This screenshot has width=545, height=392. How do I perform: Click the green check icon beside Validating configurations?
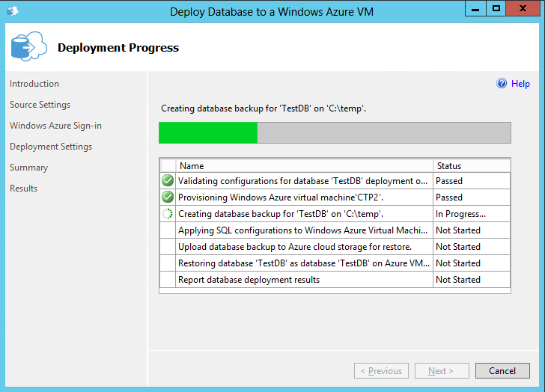[x=168, y=180]
